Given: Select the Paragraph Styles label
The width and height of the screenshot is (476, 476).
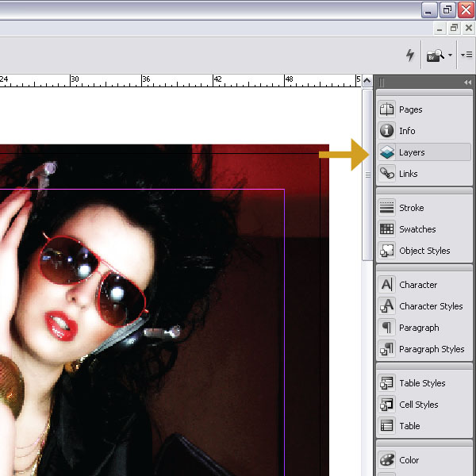Looking at the screenshot, I should [x=432, y=349].
